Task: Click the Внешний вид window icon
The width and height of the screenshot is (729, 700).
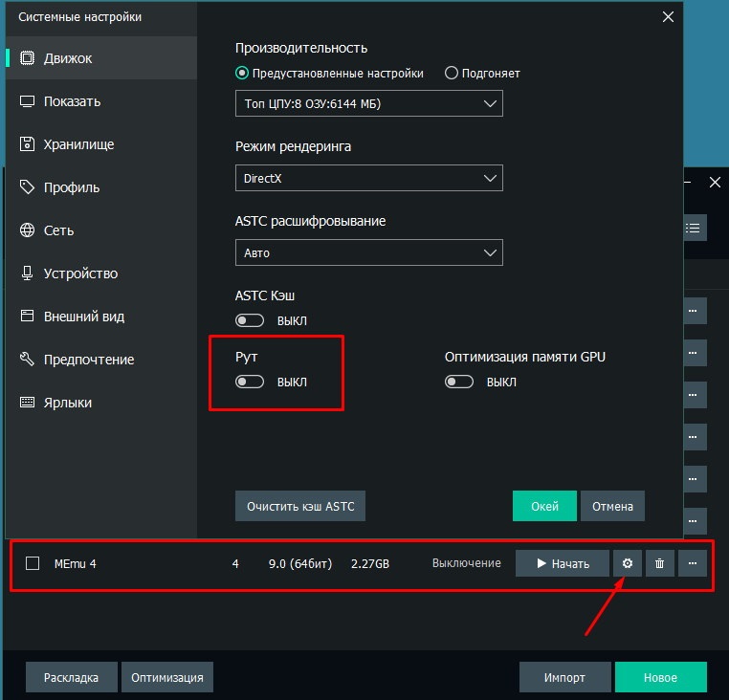Action: pyautogui.click(x=27, y=317)
